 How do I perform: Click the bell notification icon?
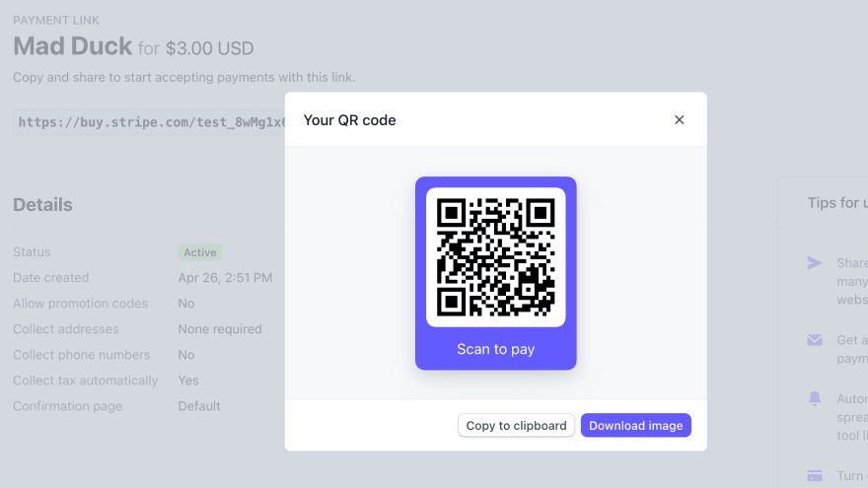pyautogui.click(x=815, y=398)
